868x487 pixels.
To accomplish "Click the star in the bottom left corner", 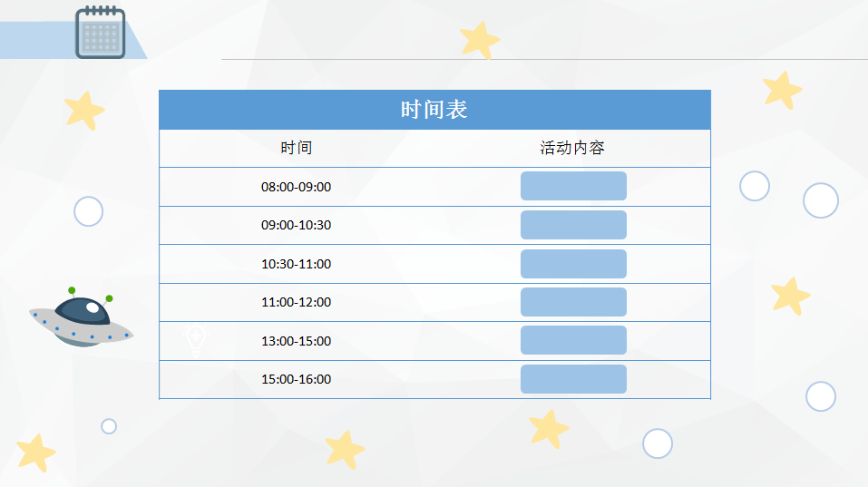I will [x=36, y=453].
